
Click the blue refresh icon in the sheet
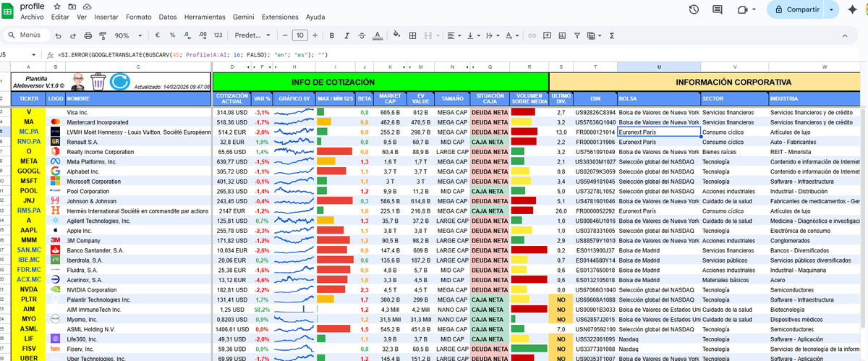pos(121,82)
